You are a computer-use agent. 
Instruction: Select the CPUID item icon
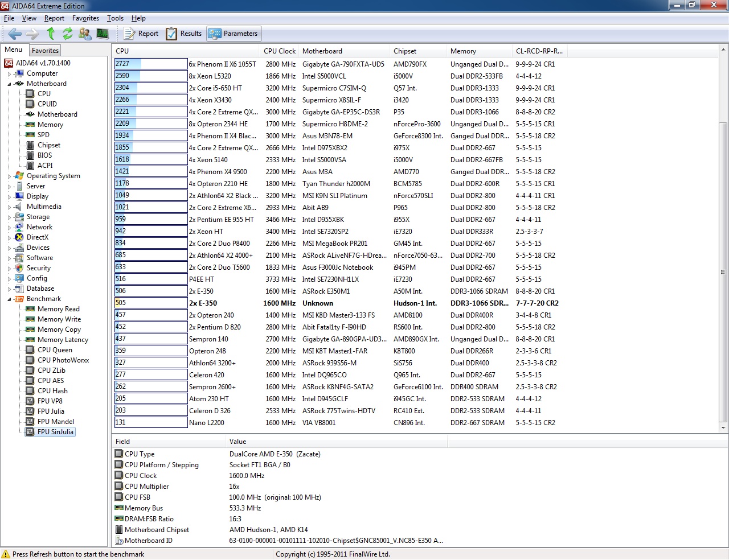click(x=31, y=104)
